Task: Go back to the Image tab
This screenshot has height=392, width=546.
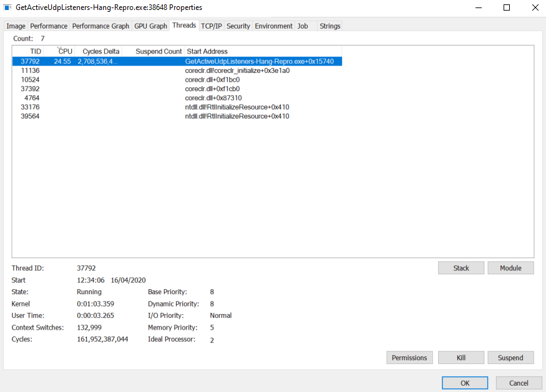Action: click(x=16, y=26)
